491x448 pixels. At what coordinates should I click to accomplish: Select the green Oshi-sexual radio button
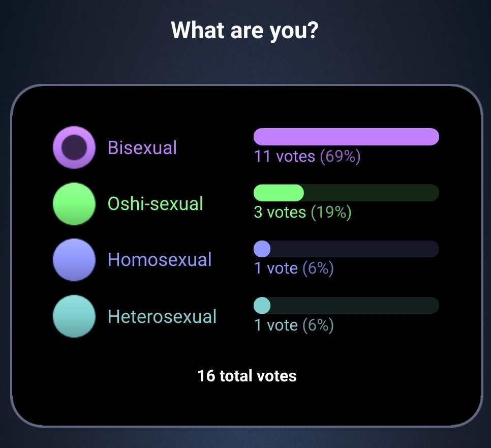coord(74,204)
